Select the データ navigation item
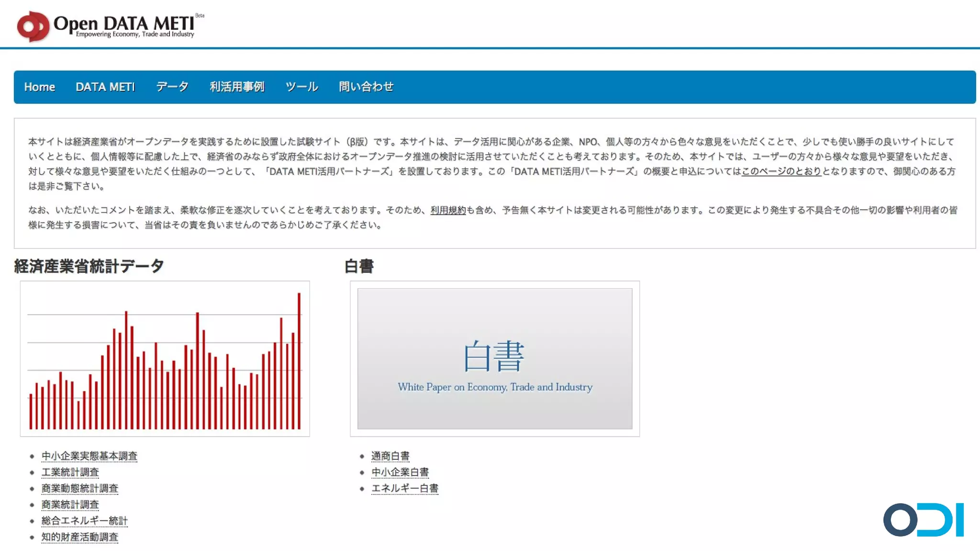The width and height of the screenshot is (980, 551). point(172,87)
